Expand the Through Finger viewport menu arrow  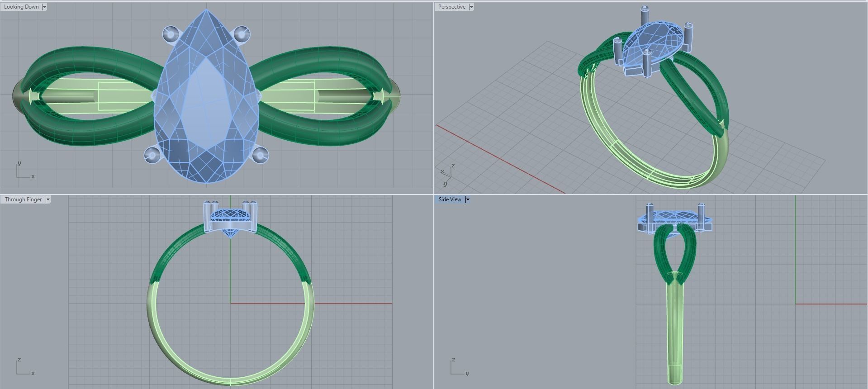coord(48,199)
